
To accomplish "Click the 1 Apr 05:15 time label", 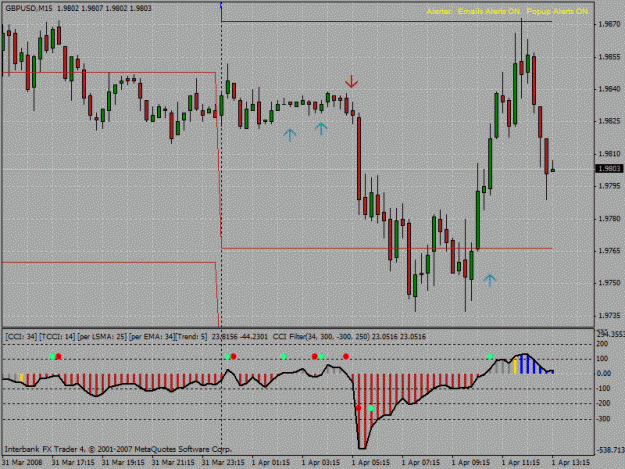I will pos(371,463).
